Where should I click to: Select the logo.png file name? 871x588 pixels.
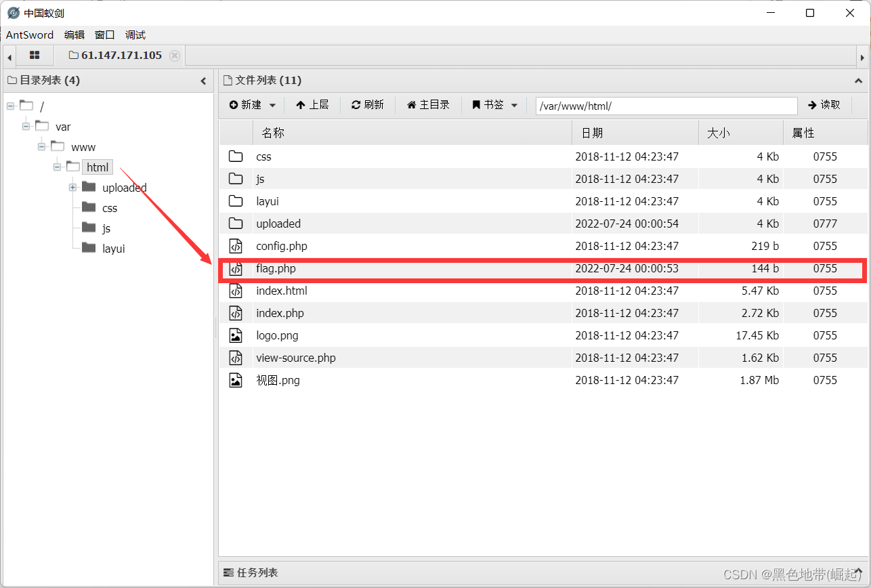[x=277, y=335]
